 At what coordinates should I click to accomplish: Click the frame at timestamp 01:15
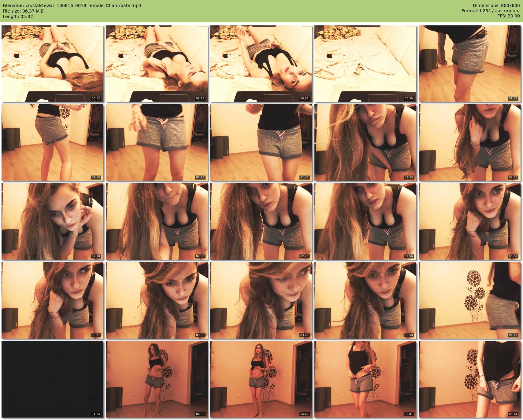coord(53,143)
